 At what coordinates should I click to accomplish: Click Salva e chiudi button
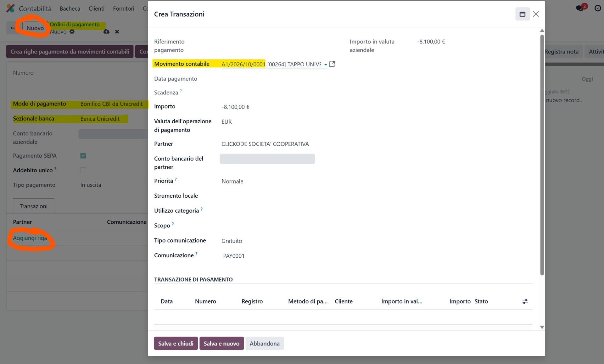(x=176, y=344)
